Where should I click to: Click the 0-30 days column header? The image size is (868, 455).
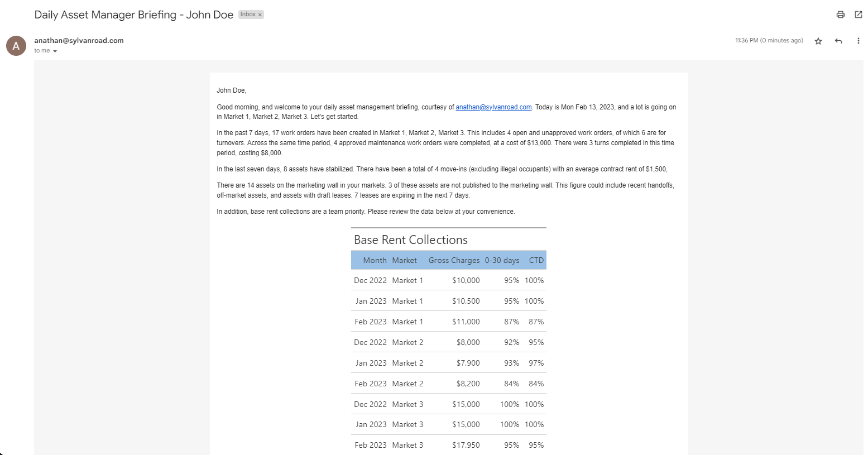(502, 260)
